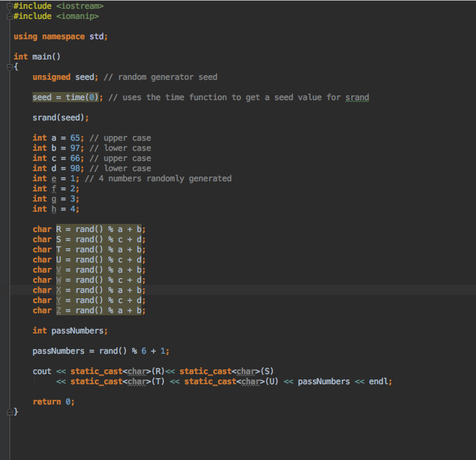Click 'endl;' at end of cout statement
476x460 pixels.
381,382
